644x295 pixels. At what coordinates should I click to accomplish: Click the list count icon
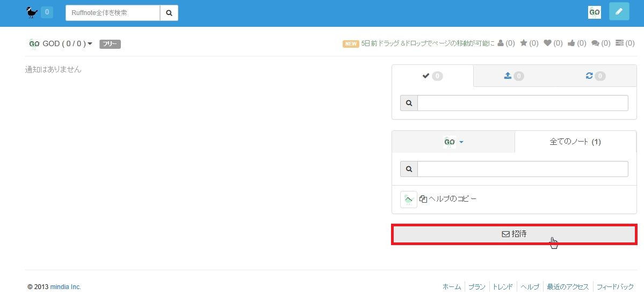click(x=619, y=43)
